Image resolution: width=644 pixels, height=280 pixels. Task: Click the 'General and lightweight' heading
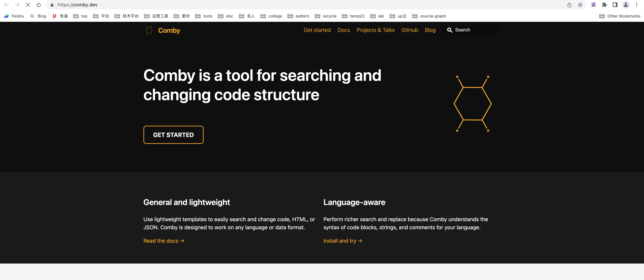186,202
